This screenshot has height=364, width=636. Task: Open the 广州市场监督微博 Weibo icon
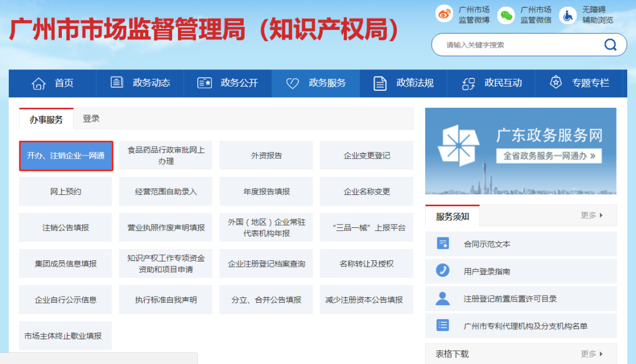point(444,13)
